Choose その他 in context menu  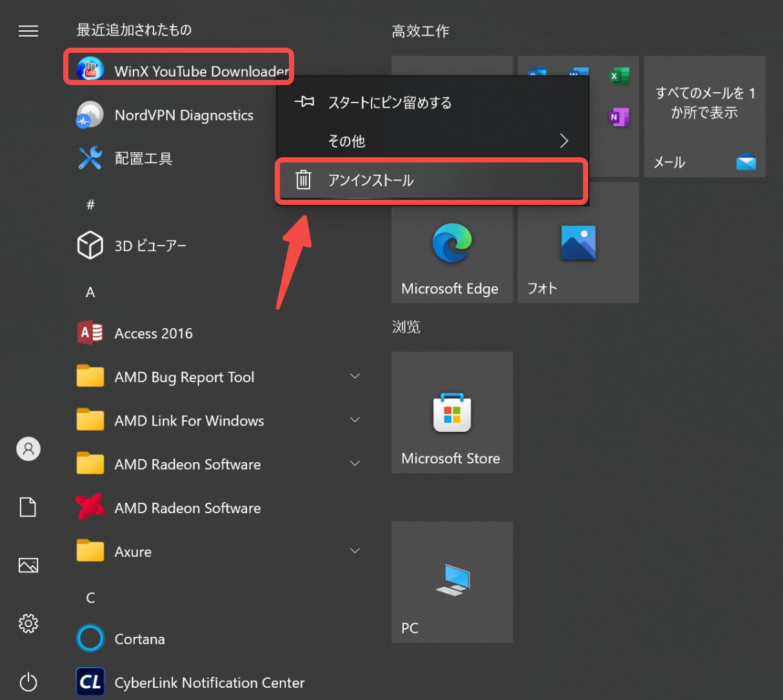[x=432, y=141]
